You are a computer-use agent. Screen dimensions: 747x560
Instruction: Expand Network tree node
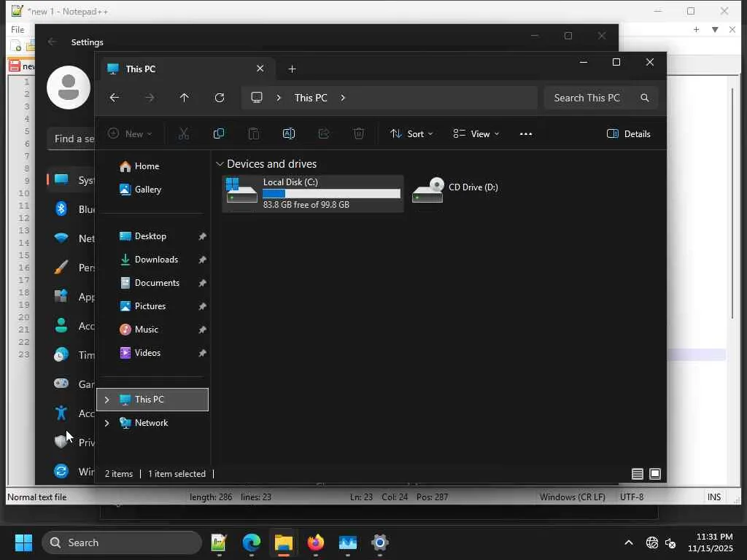(x=107, y=423)
